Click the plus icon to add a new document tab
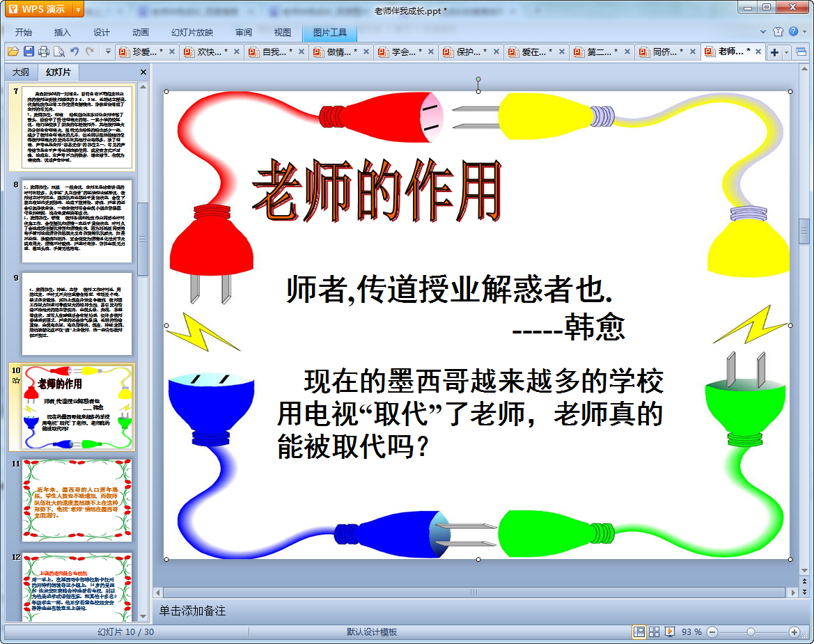The width and height of the screenshot is (814, 644). pos(774,52)
